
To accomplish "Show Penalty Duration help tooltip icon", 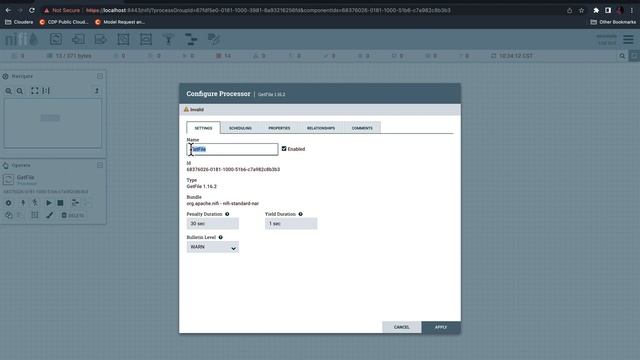I will click(x=227, y=214).
